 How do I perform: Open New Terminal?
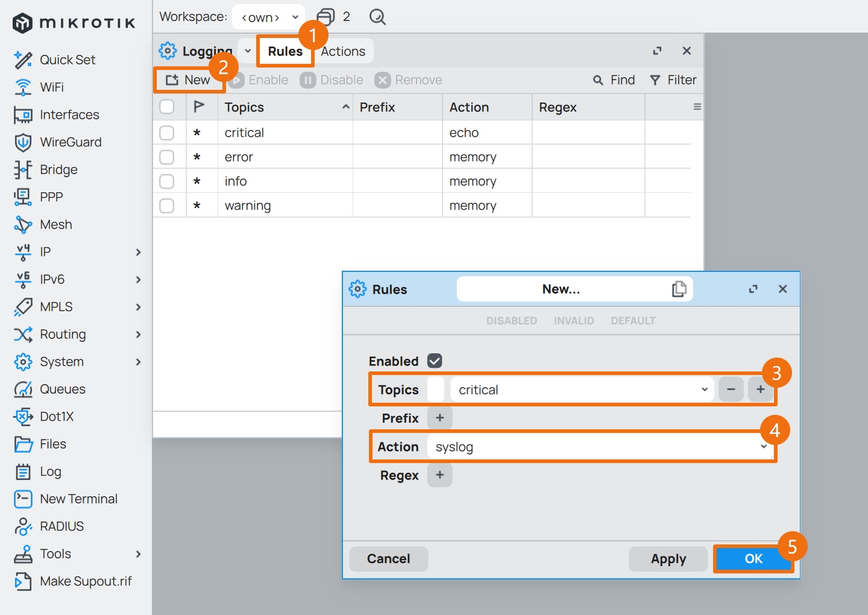coord(78,499)
